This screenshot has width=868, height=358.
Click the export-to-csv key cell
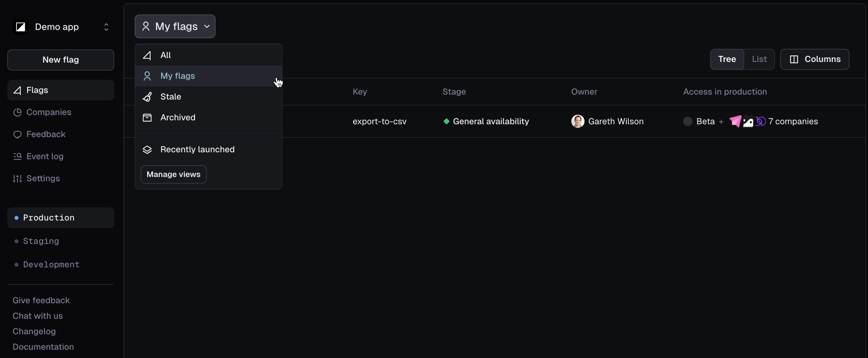[380, 121]
